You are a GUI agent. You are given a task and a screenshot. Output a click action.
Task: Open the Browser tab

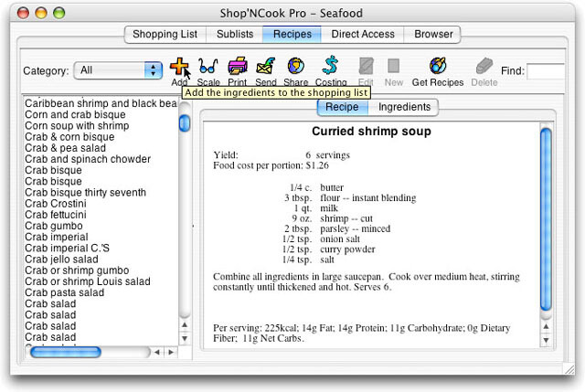tap(433, 35)
